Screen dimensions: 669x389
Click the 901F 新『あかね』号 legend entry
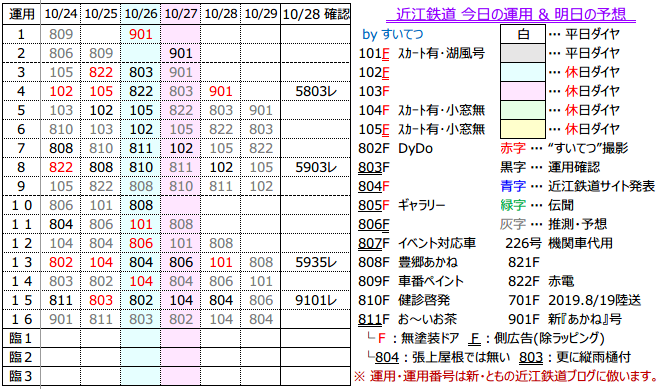pos(564,319)
